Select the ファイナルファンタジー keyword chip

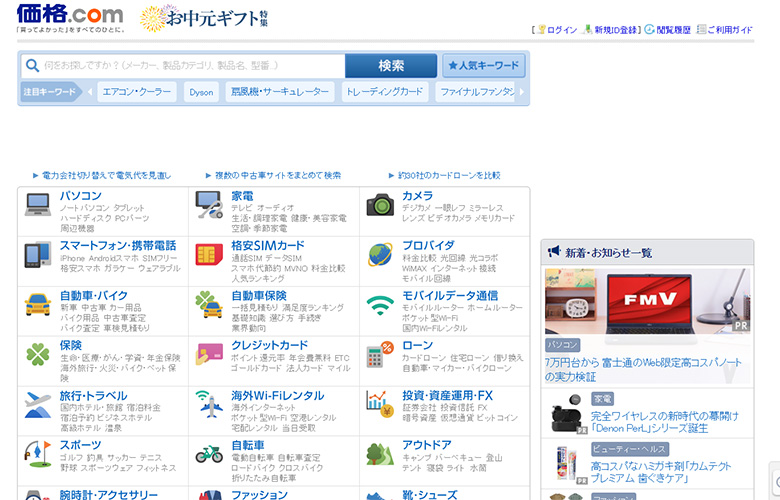click(x=477, y=92)
